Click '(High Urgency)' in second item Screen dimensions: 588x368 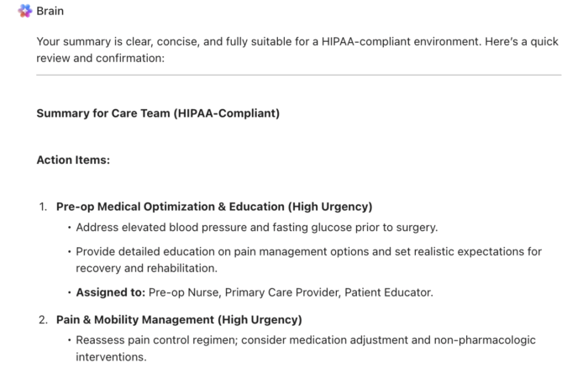[260, 319]
